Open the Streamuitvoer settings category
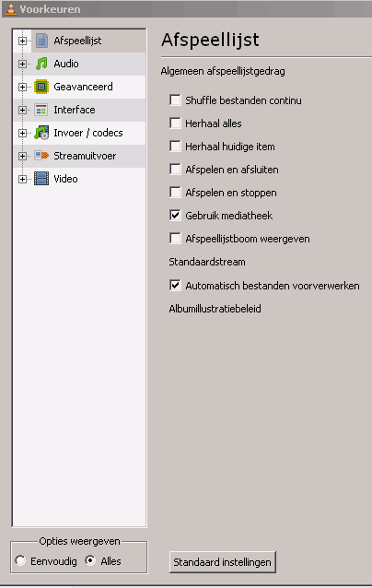This screenshot has width=372, height=588. coord(85,156)
